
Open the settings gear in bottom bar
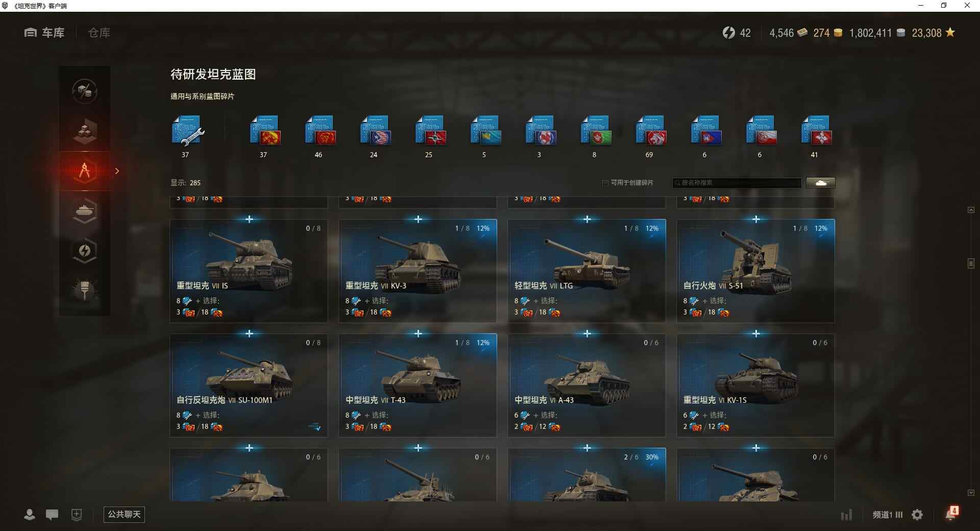pos(917,515)
